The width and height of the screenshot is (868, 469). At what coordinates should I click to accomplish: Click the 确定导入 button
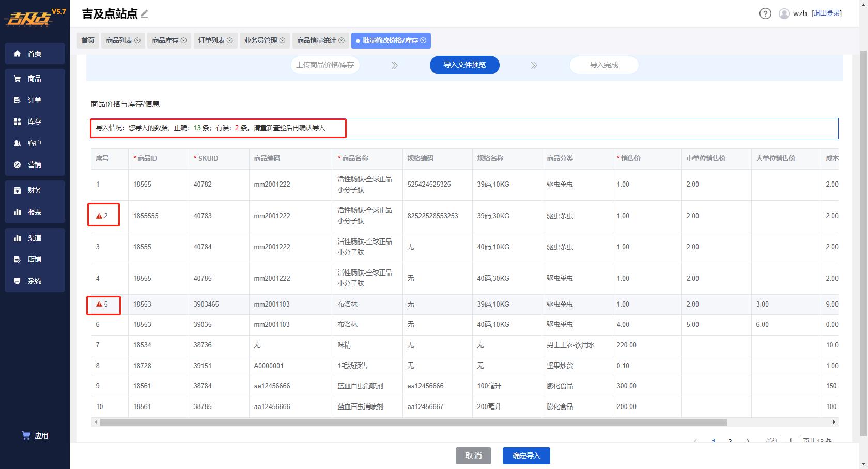(x=526, y=456)
